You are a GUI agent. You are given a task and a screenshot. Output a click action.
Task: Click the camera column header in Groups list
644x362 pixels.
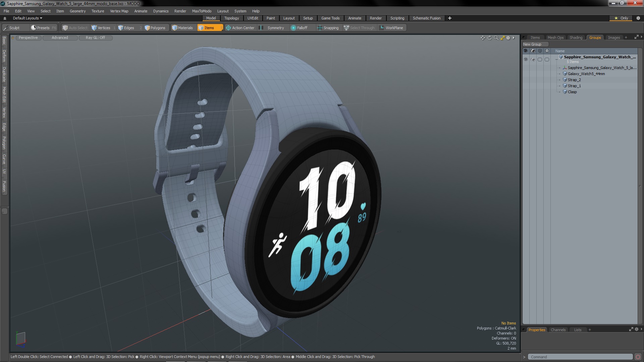[x=533, y=51]
